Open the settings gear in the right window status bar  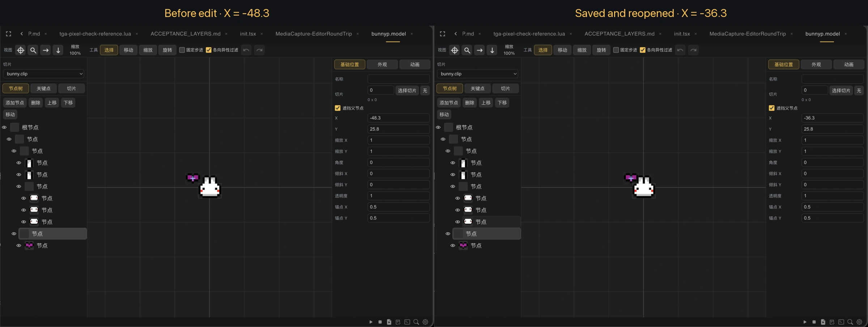tap(859, 322)
